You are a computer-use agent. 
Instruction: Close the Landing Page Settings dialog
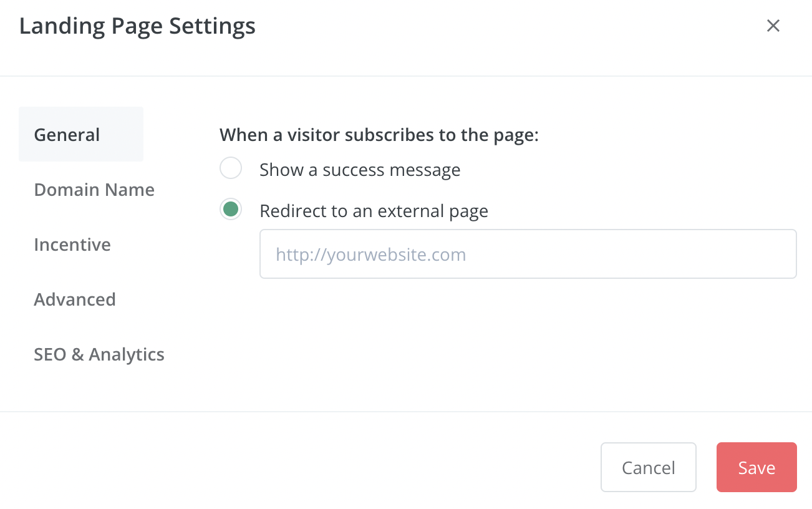(773, 26)
